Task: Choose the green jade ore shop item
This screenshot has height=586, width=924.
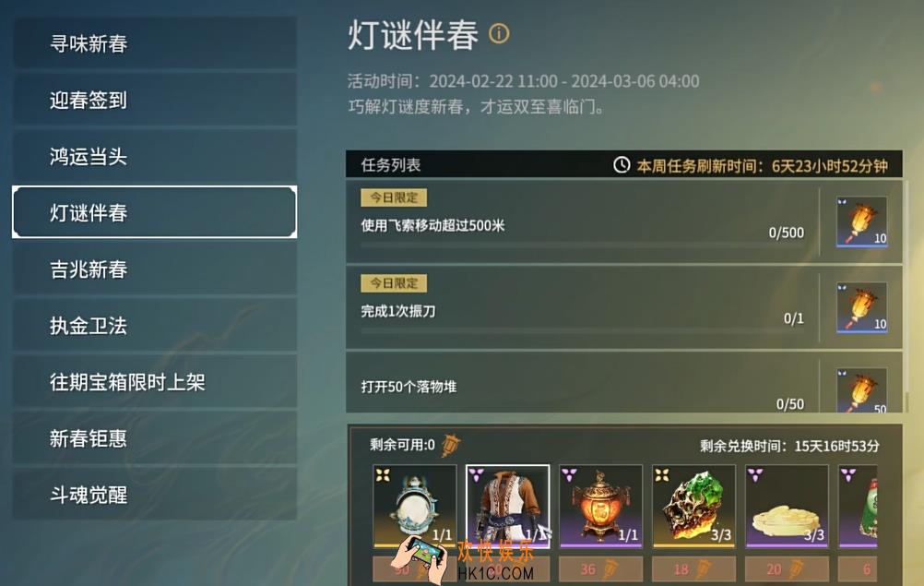Action: pyautogui.click(x=693, y=507)
